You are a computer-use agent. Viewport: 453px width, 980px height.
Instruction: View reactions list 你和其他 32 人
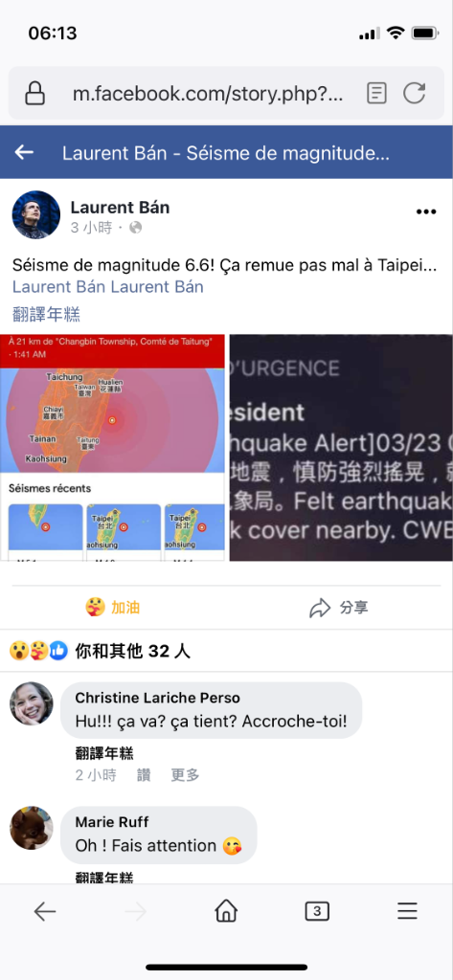101,651
